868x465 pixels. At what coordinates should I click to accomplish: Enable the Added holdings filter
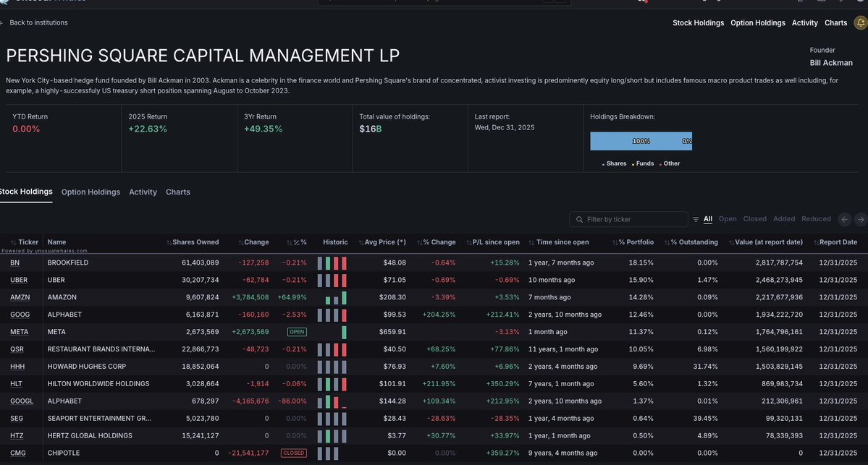[x=784, y=218]
